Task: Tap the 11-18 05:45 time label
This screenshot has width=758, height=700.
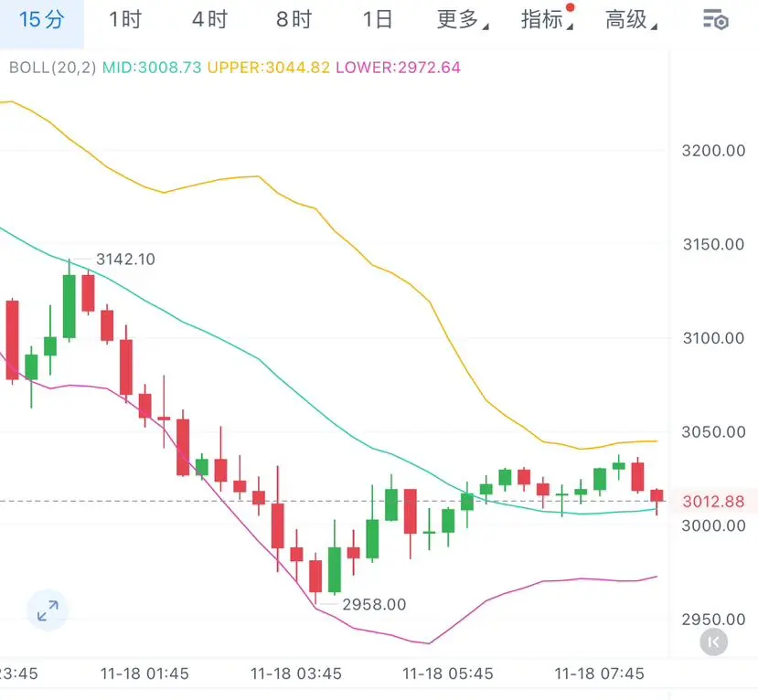Action: tap(448, 673)
